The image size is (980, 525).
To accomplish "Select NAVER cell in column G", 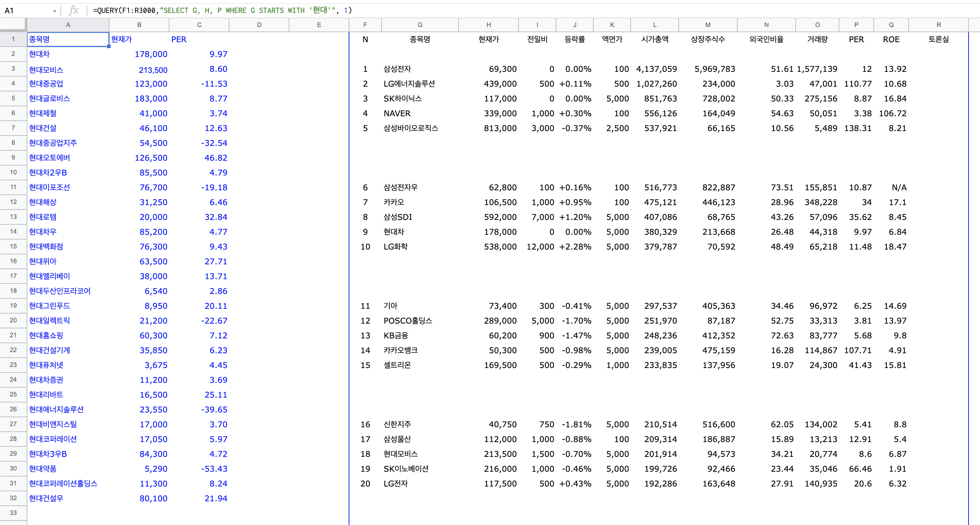I will 397,113.
